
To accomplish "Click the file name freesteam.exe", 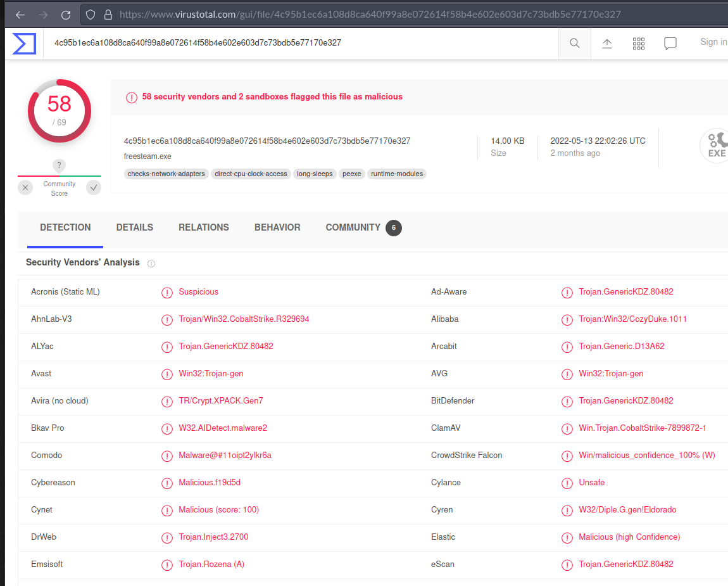I will (x=147, y=156).
